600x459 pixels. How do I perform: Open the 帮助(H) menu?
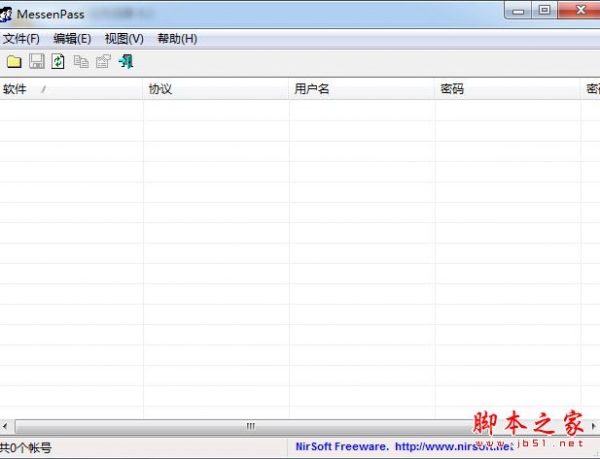pyautogui.click(x=177, y=39)
